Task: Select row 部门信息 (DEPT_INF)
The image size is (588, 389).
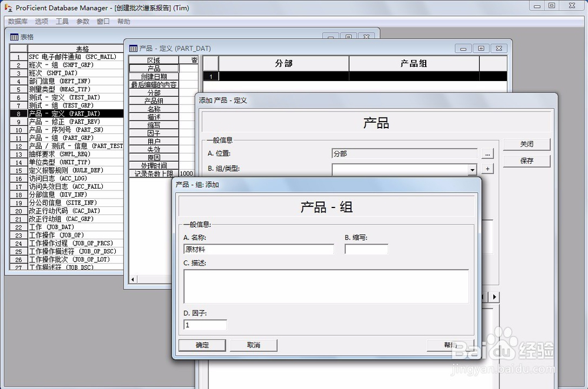Action: (75, 81)
